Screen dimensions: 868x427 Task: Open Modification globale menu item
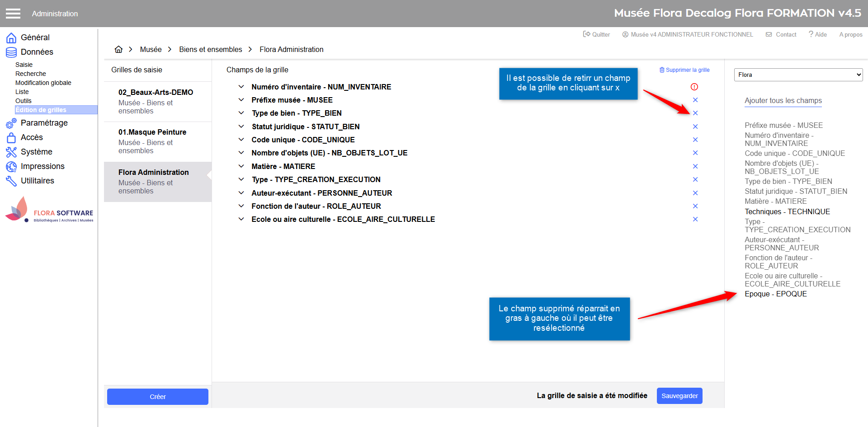pos(43,83)
